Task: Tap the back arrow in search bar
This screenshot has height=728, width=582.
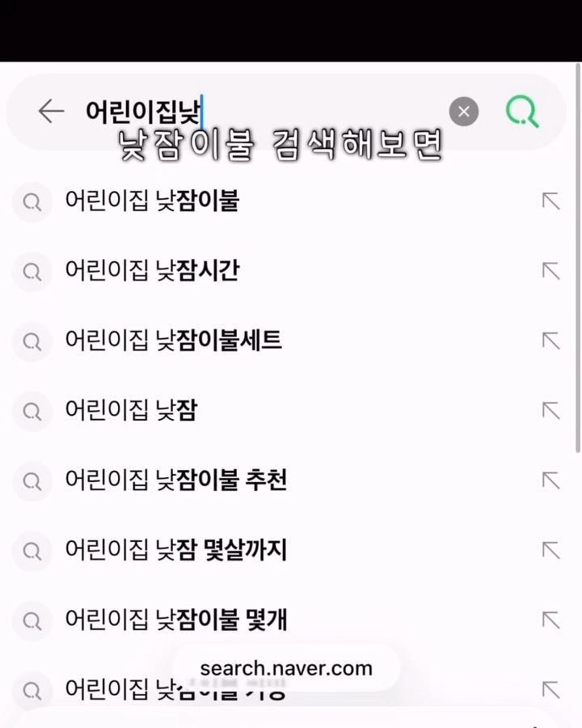Action: 51,112
